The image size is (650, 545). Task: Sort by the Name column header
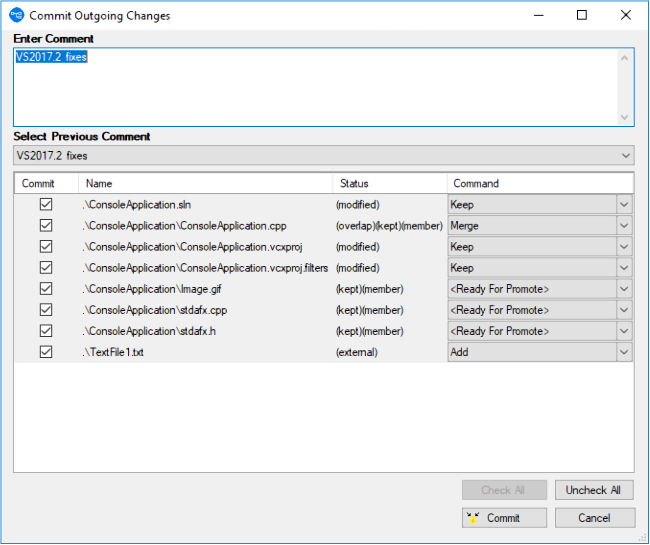coord(205,184)
